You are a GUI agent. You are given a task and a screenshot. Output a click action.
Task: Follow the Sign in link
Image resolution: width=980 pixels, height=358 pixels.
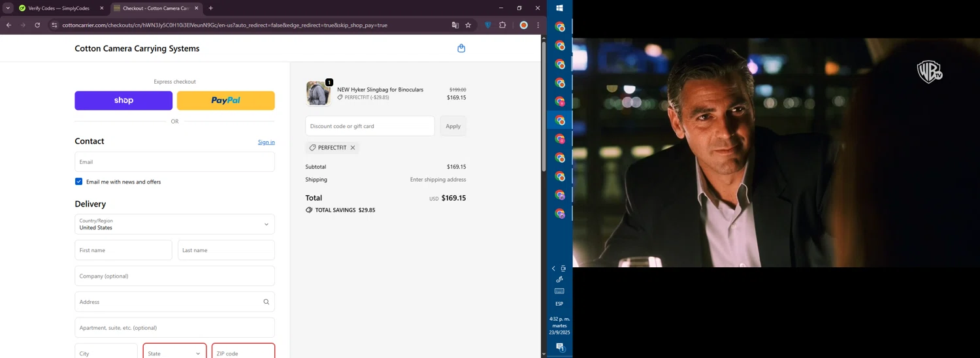click(x=266, y=142)
